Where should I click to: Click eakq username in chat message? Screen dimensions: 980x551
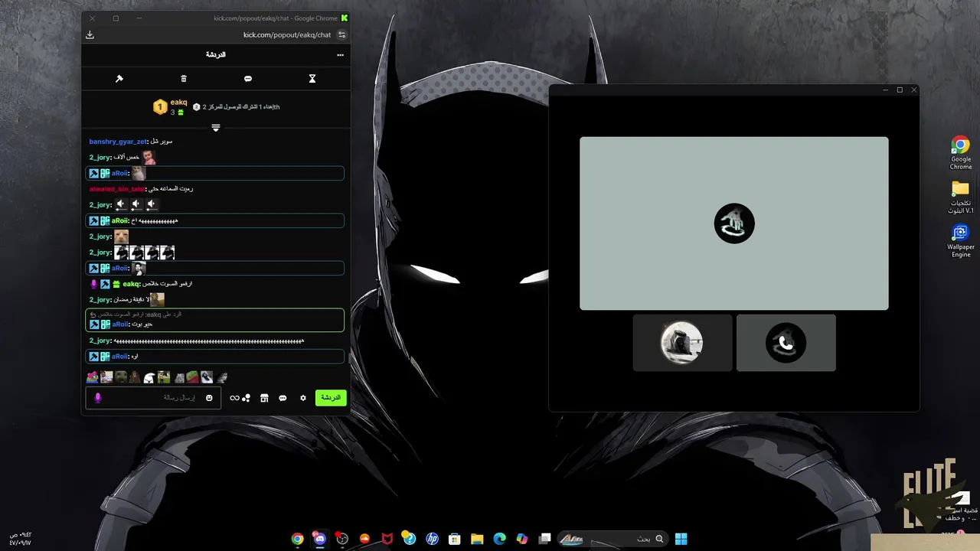(132, 284)
